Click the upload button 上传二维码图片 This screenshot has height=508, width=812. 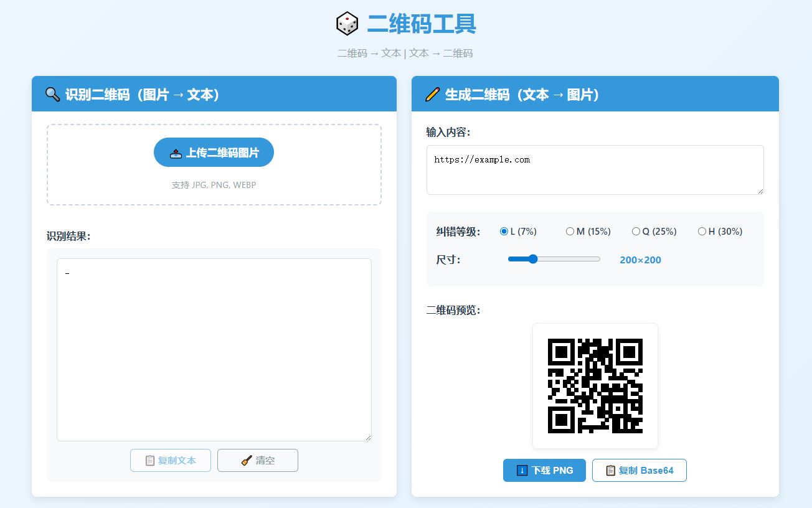(214, 153)
